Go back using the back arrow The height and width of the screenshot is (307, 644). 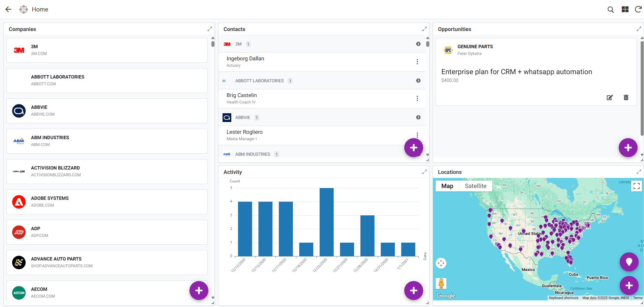pyautogui.click(x=8, y=9)
